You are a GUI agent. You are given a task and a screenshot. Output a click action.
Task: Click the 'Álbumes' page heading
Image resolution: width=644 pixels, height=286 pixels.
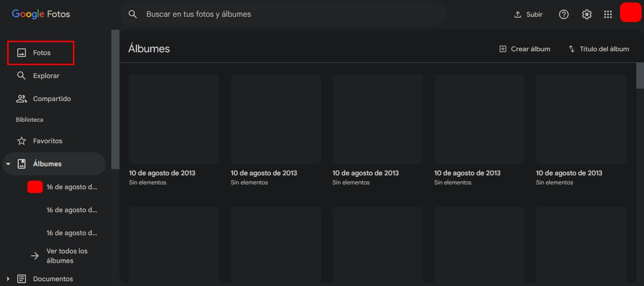149,49
